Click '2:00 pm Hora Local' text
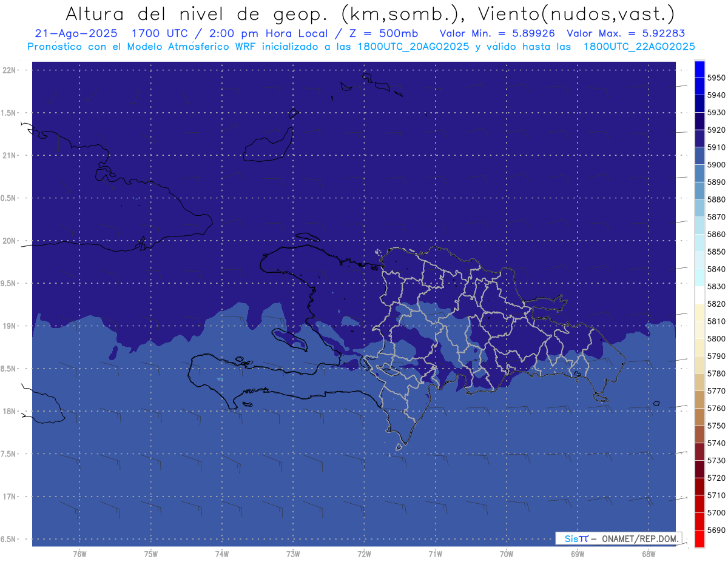Screen dimensions: 728x562 (x=268, y=33)
